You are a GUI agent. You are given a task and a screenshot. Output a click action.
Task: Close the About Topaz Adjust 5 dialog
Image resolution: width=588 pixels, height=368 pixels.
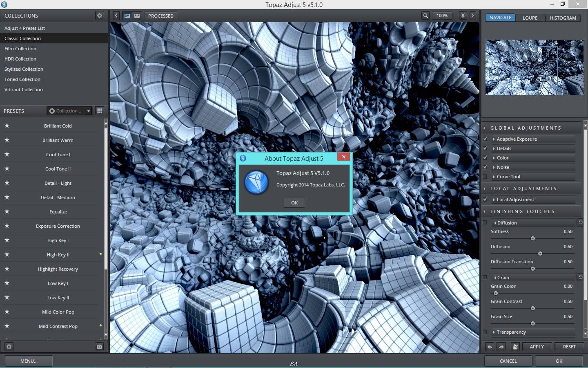343,157
